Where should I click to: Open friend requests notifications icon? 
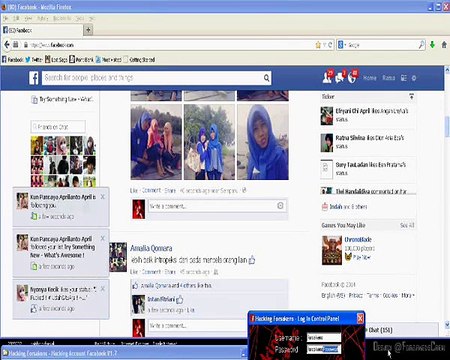[x=328, y=77]
